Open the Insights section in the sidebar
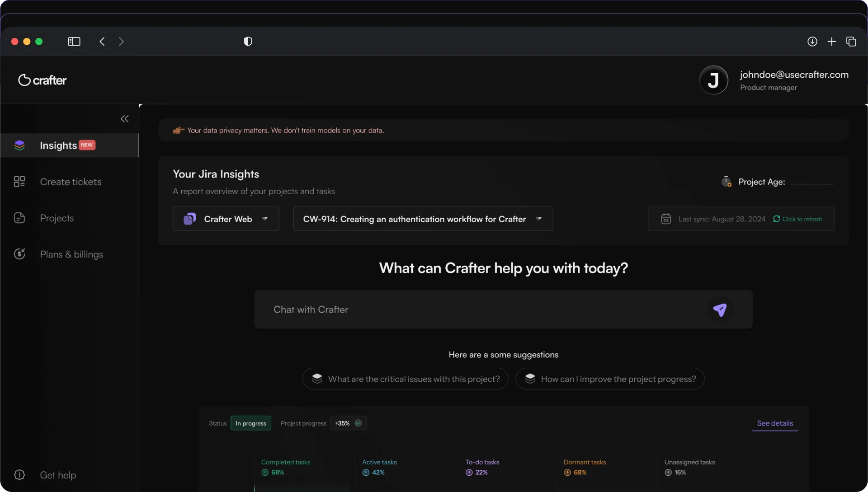868x492 pixels. click(x=58, y=145)
